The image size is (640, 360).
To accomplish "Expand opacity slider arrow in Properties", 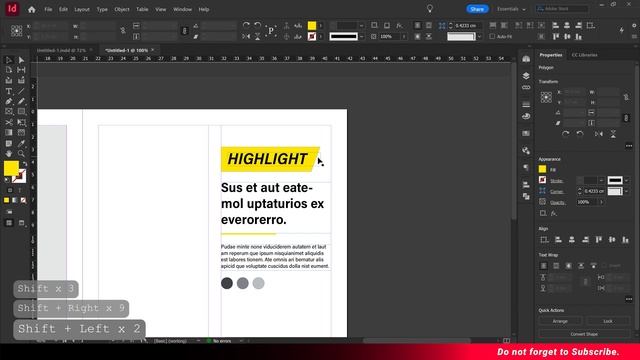I will (x=601, y=202).
